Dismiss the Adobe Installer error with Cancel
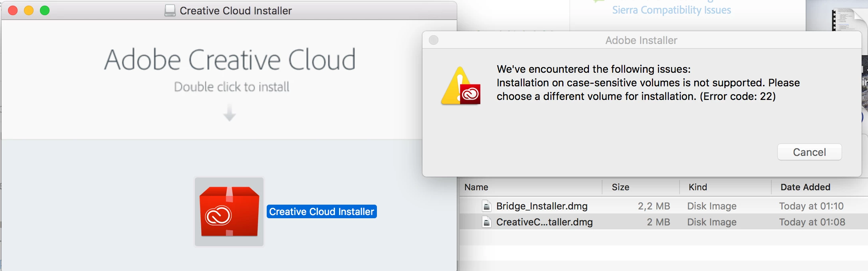The height and width of the screenshot is (271, 868). [x=809, y=152]
